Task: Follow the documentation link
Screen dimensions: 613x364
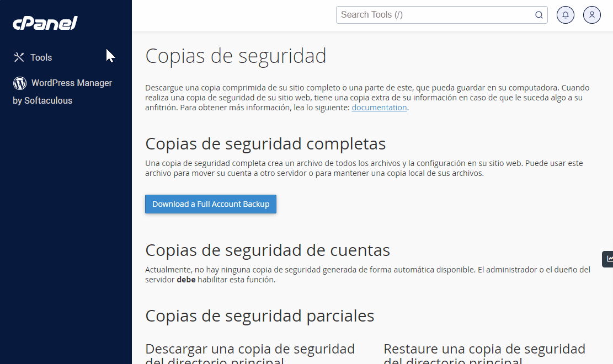Action: tap(379, 108)
